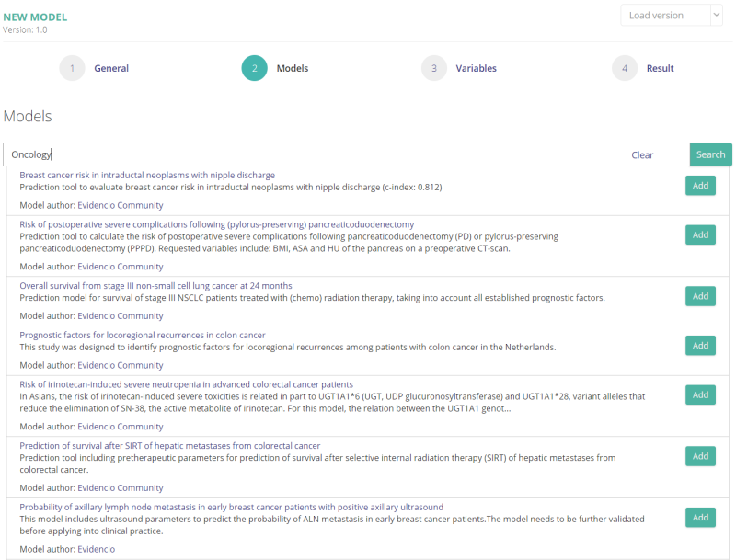Add the pancreaticoduodenectomy complications model
736x560 pixels.
click(x=700, y=234)
